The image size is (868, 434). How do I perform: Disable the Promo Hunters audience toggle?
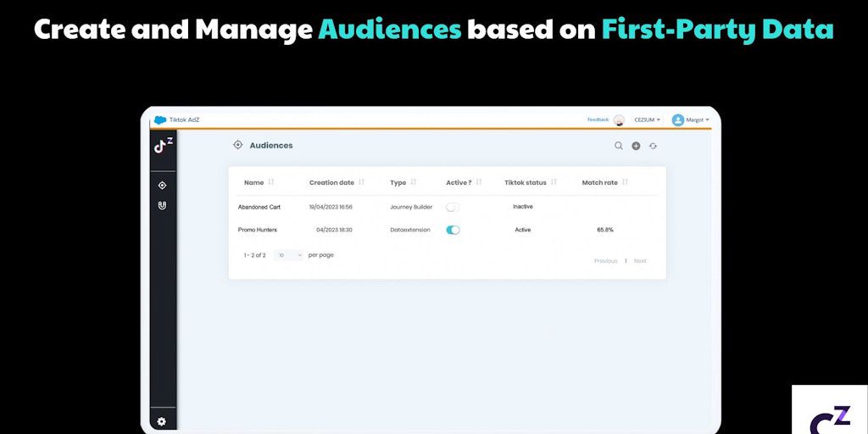coord(453,230)
